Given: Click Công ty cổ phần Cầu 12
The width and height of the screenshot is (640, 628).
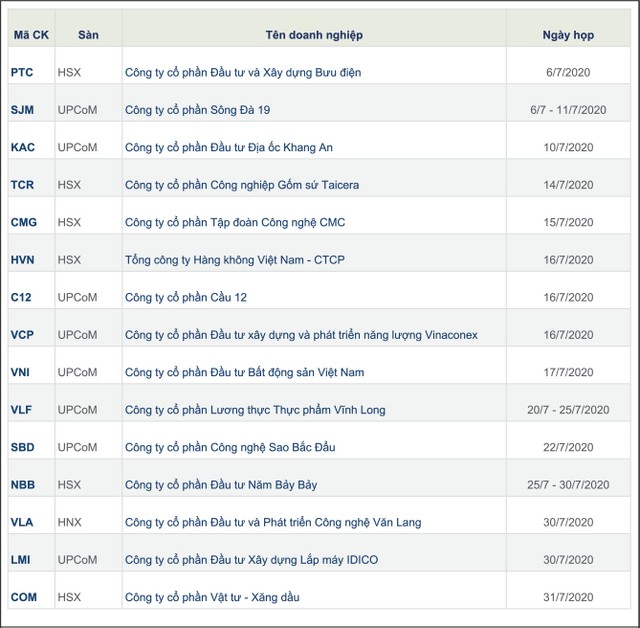Looking at the screenshot, I should click(x=185, y=298).
